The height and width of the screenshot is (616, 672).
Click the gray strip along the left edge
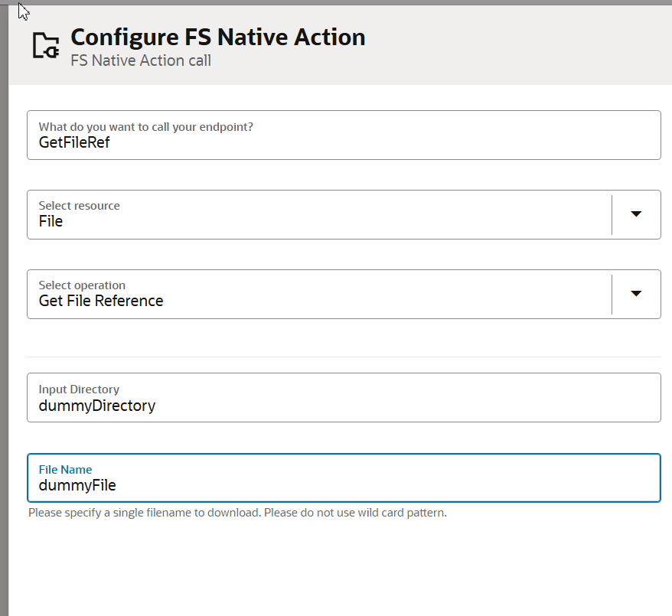[4, 311]
